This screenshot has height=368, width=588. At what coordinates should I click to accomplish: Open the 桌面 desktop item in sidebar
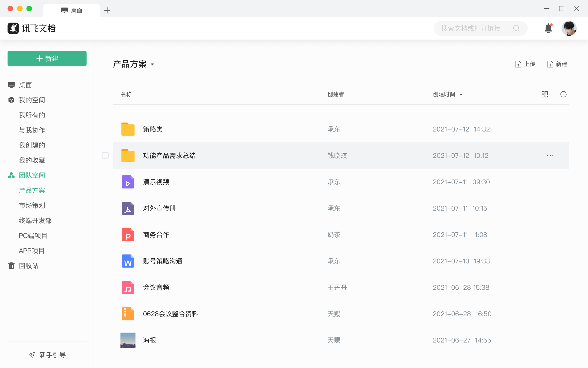coord(25,85)
